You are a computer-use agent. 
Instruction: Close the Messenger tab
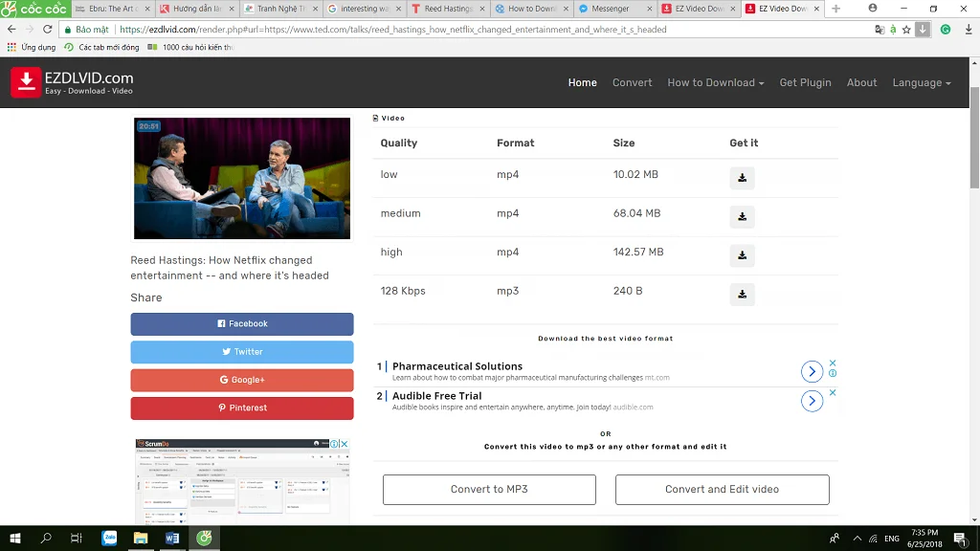[650, 9]
